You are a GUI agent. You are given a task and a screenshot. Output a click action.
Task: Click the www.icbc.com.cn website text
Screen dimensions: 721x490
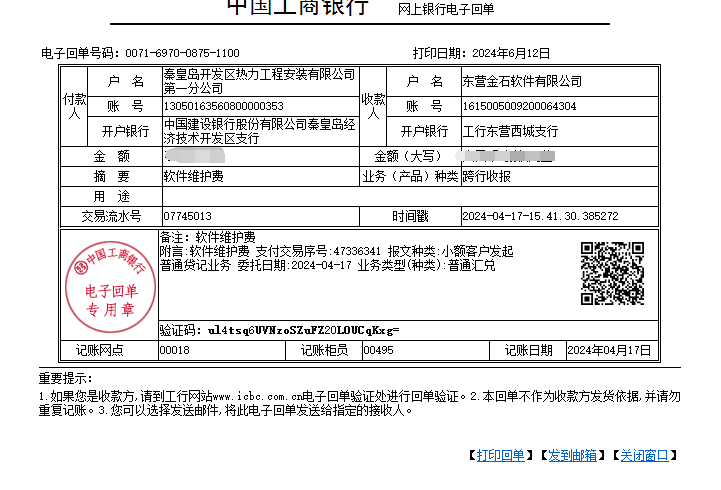258,396
